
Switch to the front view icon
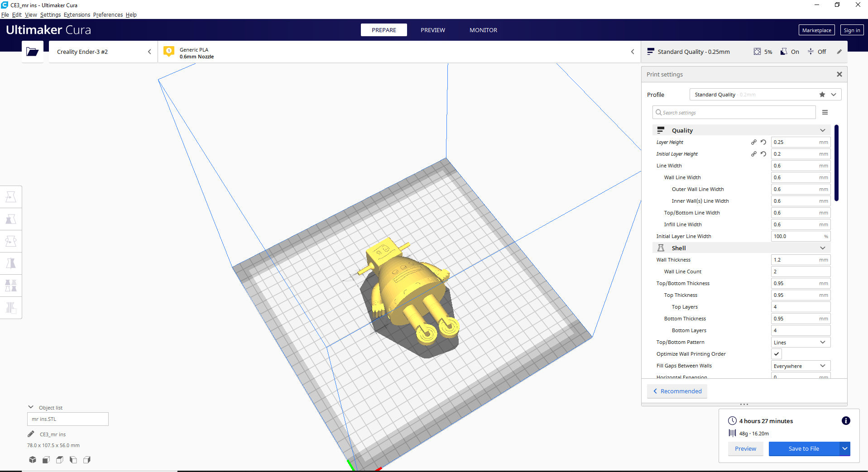tap(46, 460)
